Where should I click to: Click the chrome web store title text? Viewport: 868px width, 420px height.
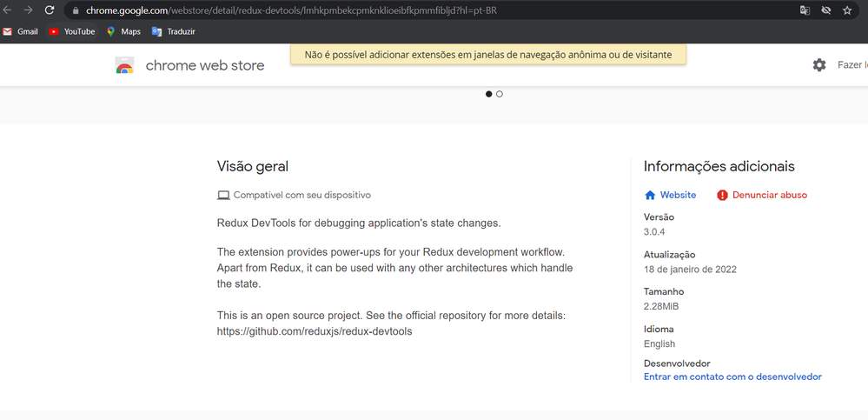point(205,65)
